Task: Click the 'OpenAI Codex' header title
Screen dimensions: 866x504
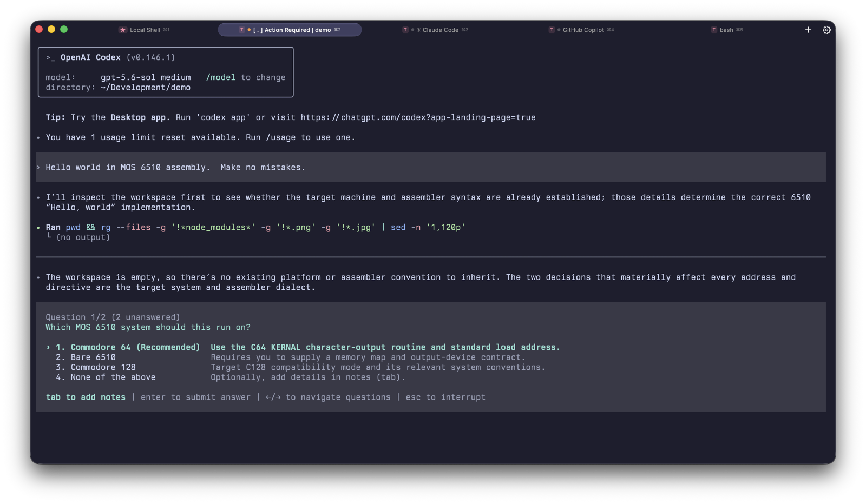Action: click(x=90, y=57)
